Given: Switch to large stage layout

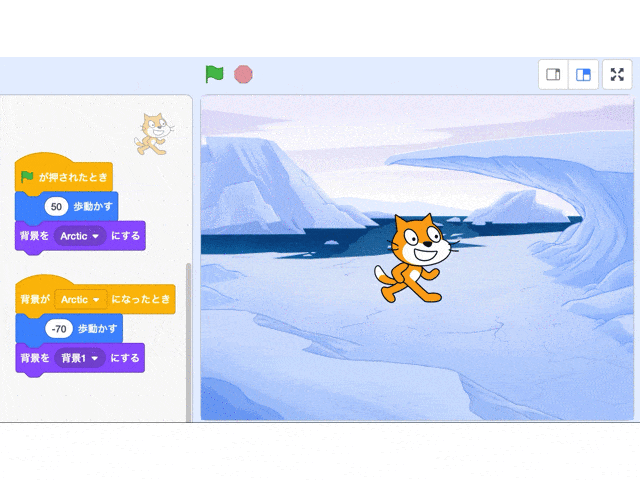Looking at the screenshot, I should click(x=583, y=74).
